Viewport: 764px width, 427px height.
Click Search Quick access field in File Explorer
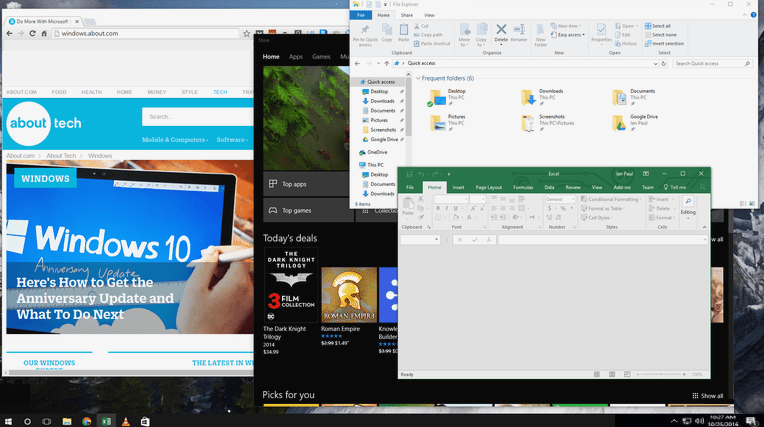click(x=712, y=63)
